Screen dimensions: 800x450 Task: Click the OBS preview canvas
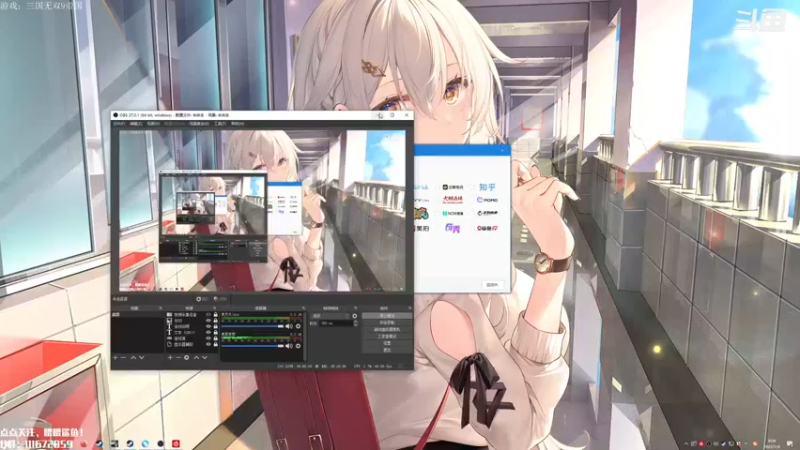pos(262,211)
